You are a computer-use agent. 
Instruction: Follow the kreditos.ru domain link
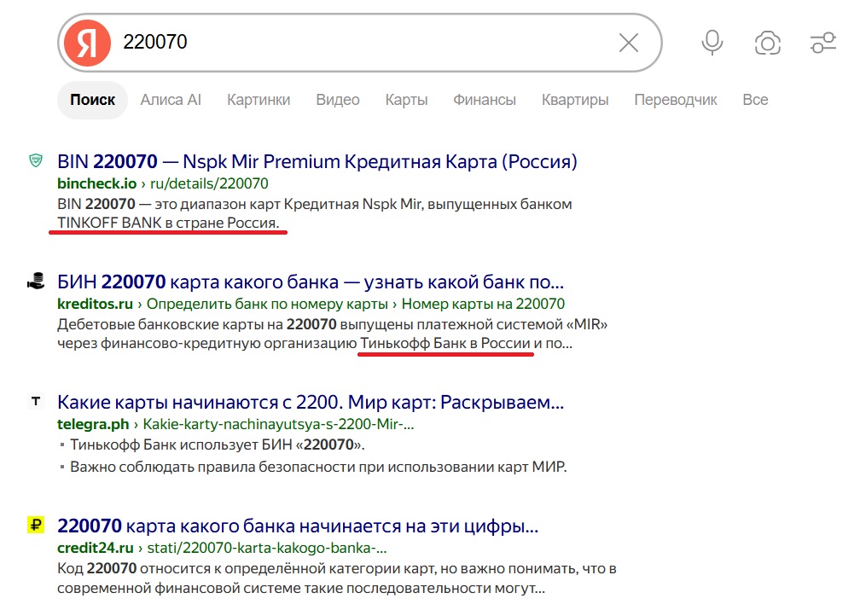[x=95, y=304]
